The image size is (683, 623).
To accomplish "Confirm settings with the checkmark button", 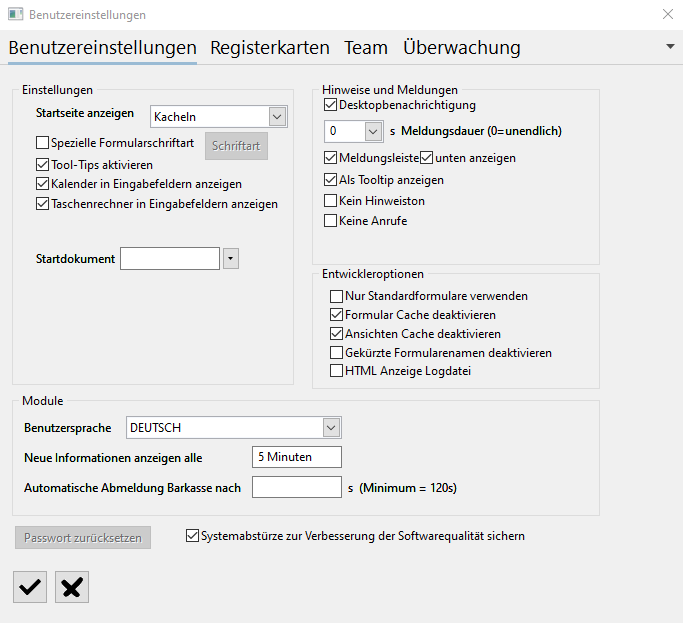I will tap(30, 587).
